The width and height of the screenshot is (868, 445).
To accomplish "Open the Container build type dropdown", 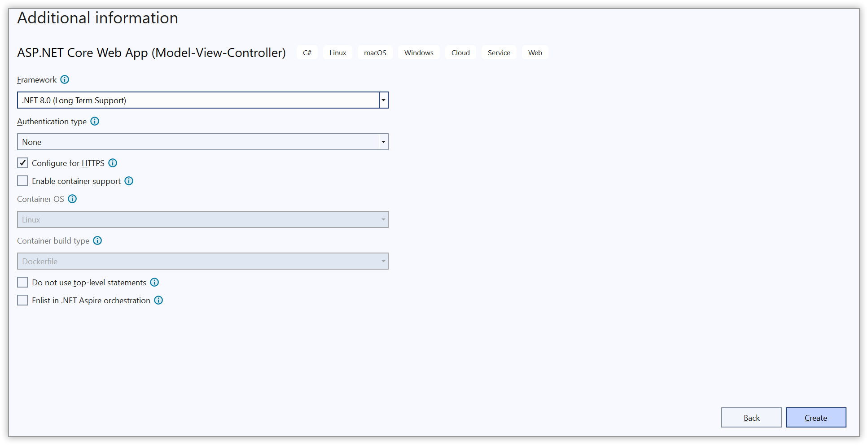I will [x=383, y=261].
